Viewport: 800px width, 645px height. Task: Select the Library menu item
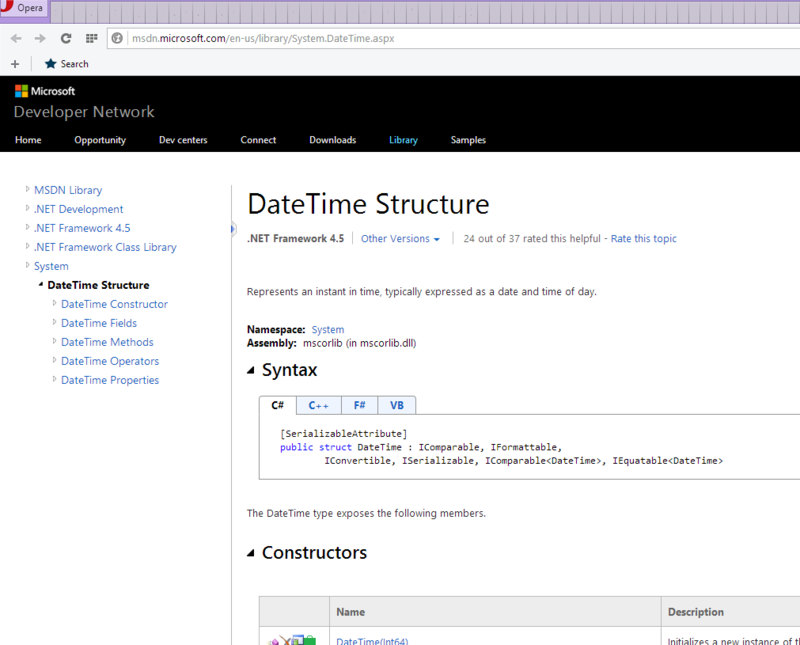click(x=403, y=140)
